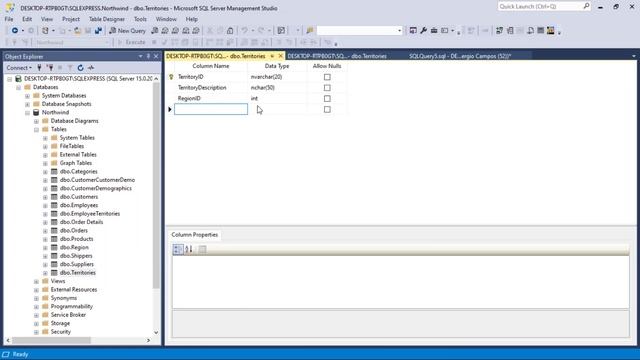Click the Paste clipboard toolbar icon
This screenshot has height=360, width=640.
(230, 31)
